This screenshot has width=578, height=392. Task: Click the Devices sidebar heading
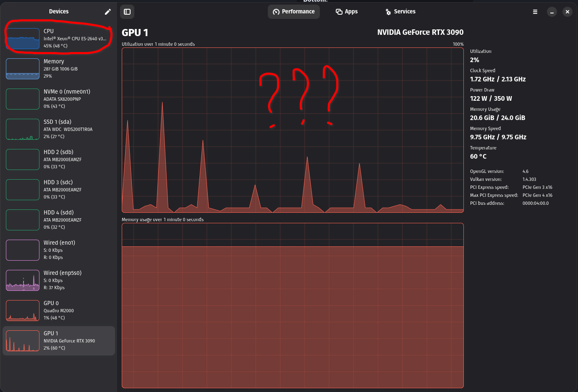pyautogui.click(x=59, y=12)
